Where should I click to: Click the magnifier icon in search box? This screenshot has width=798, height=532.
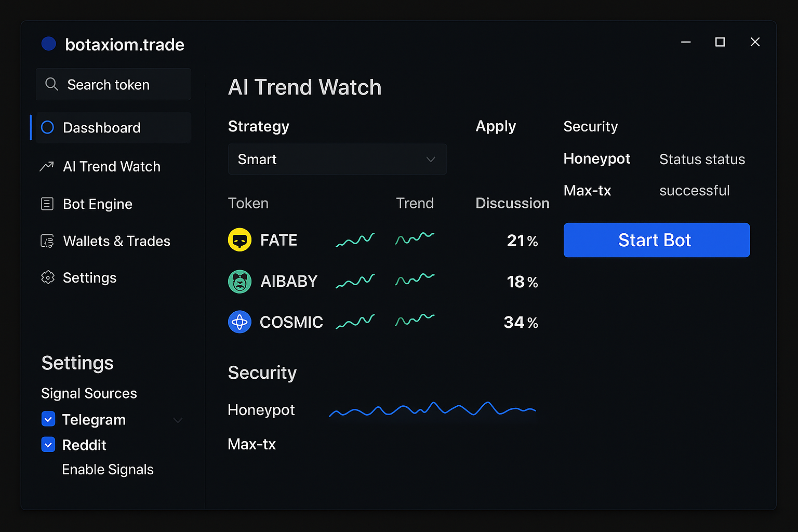(51, 84)
